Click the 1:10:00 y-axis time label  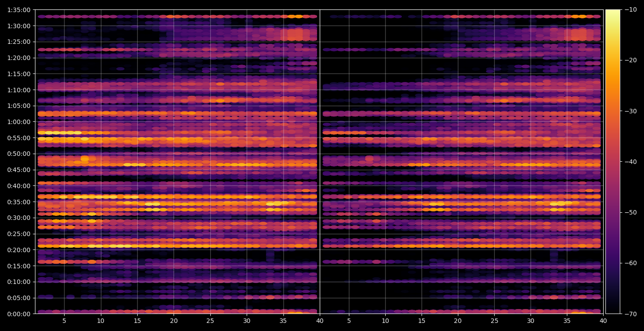coord(19,90)
